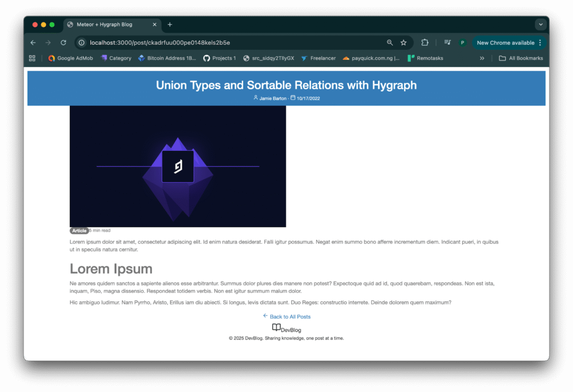Viewport: 573px width, 392px height.
Task: Reload the current page
Action: (x=63, y=42)
